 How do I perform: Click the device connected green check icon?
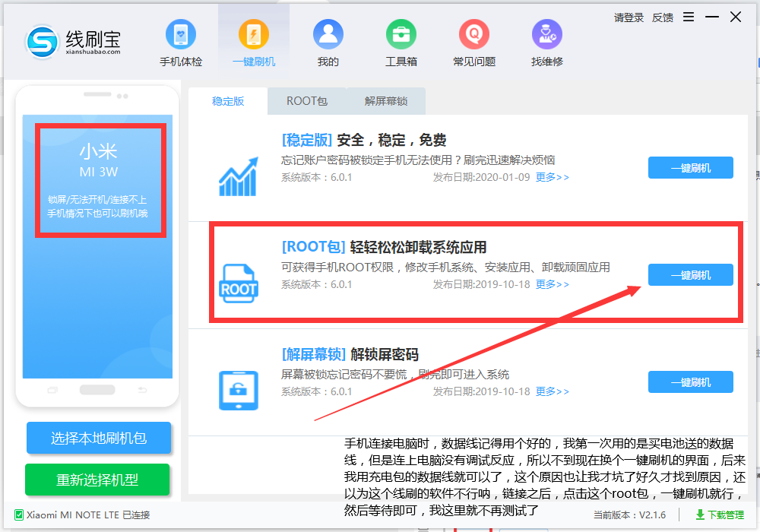19,515
